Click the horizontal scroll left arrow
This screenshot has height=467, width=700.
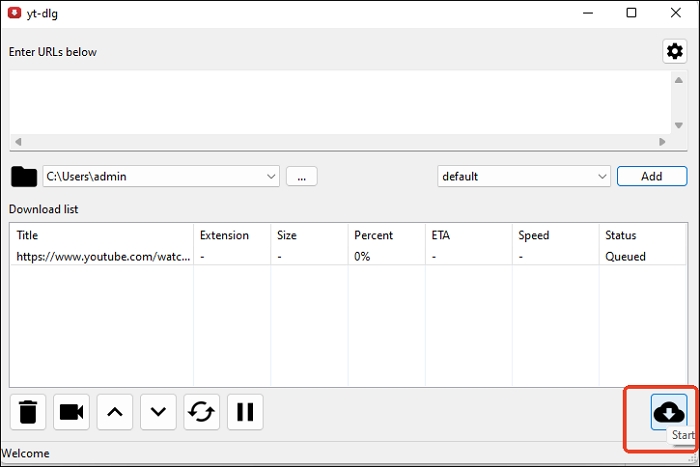18,142
